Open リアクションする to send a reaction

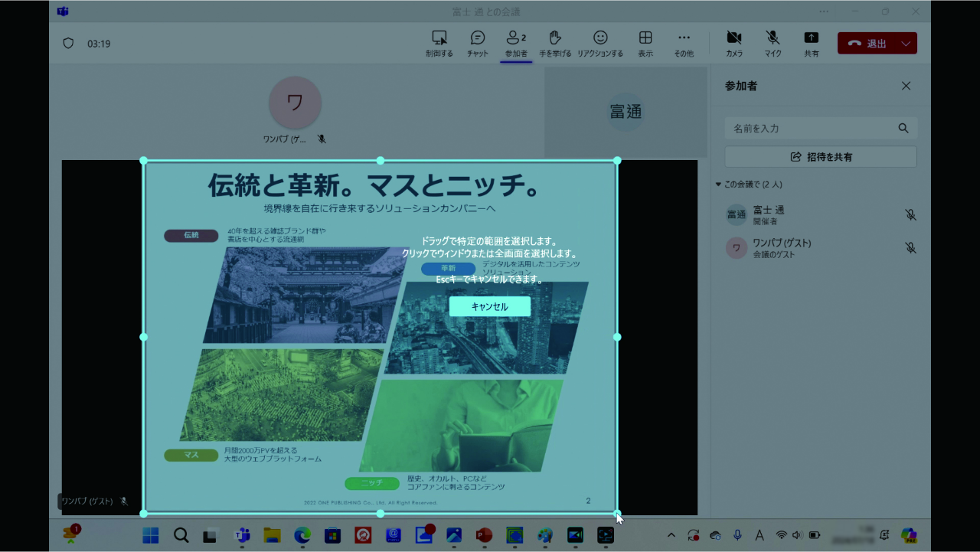599,42
